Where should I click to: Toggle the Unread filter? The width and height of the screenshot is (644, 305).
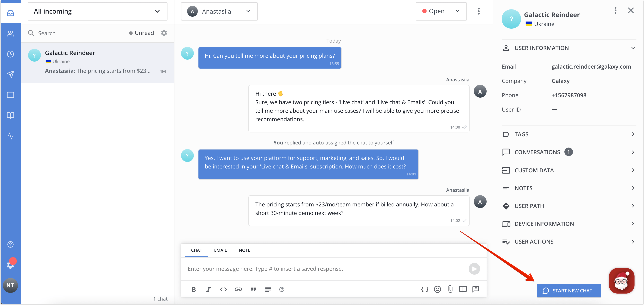click(x=142, y=33)
